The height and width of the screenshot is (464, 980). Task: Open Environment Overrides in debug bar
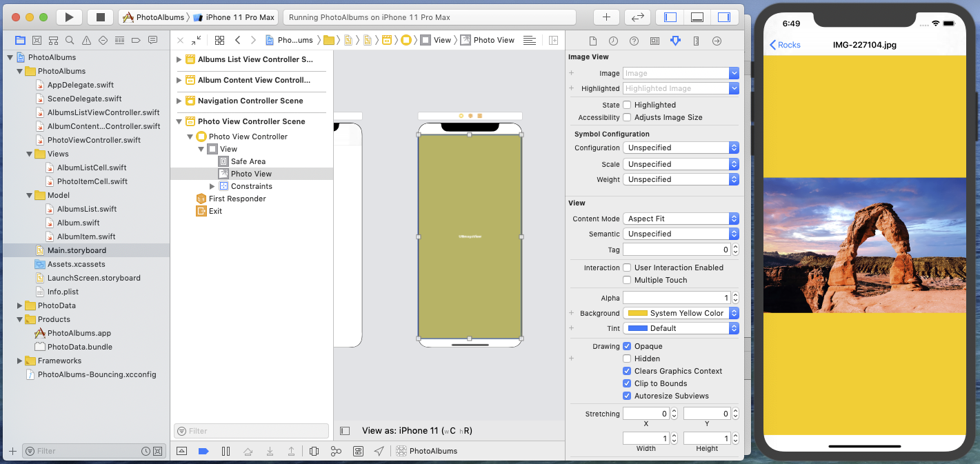point(358,451)
